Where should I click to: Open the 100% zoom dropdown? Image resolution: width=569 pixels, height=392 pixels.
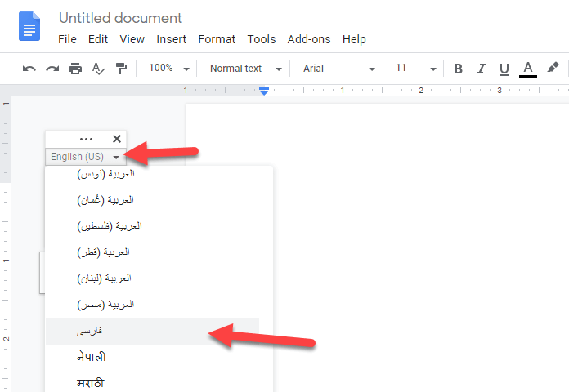(x=168, y=68)
